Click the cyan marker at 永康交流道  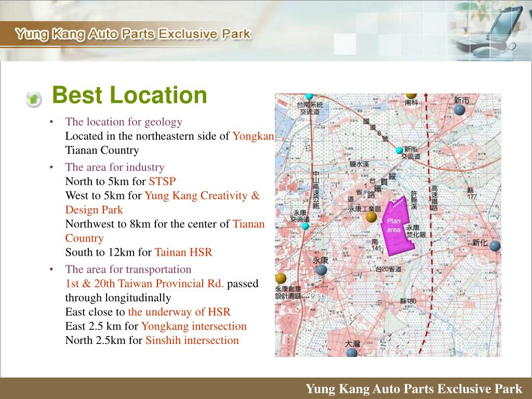click(x=305, y=226)
